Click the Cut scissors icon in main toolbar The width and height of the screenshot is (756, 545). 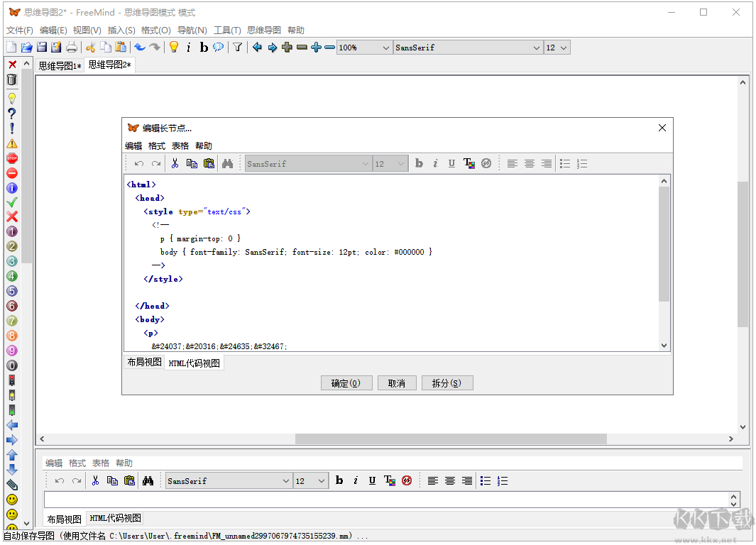pos(90,48)
